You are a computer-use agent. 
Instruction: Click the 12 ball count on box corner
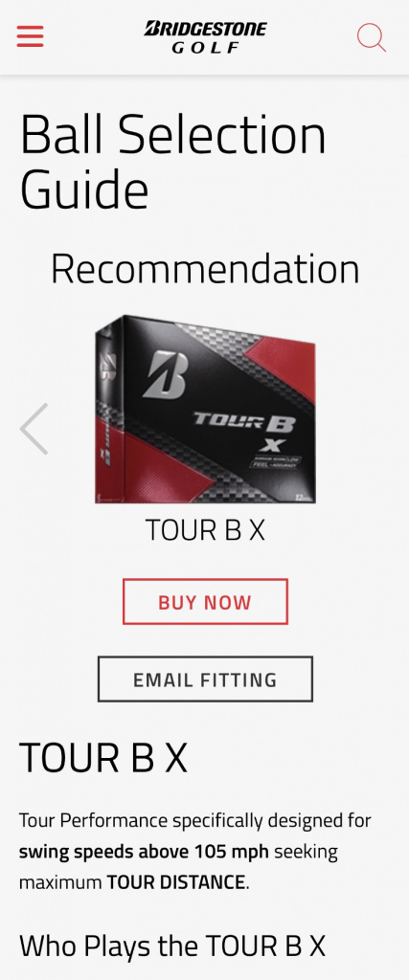302,498
